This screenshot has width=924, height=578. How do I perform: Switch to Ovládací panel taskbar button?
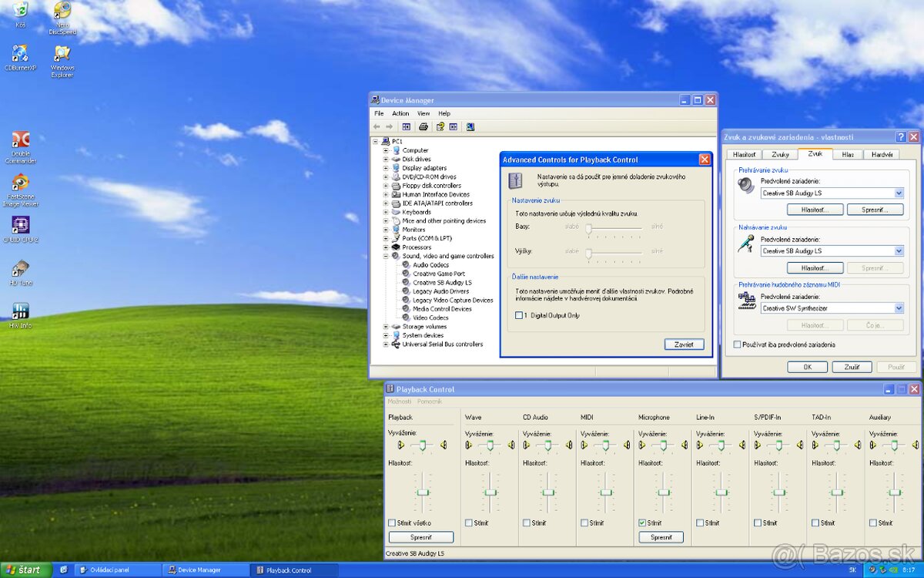(119, 570)
